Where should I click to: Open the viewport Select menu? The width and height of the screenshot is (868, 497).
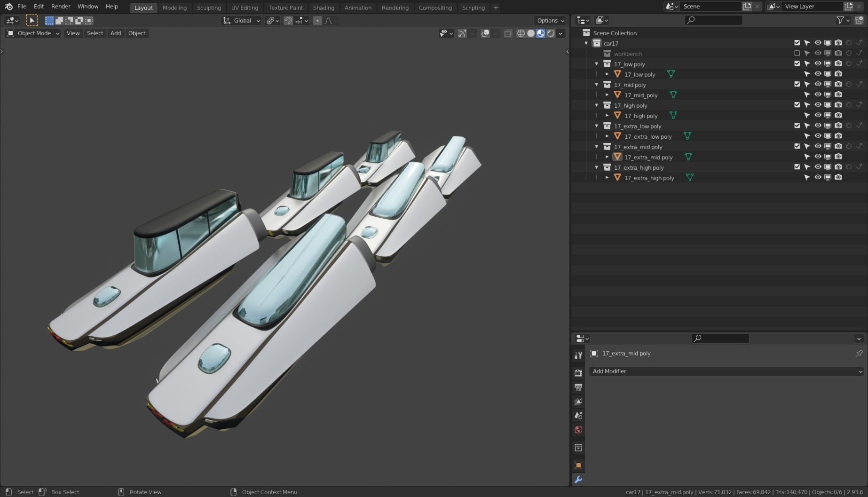coord(95,33)
